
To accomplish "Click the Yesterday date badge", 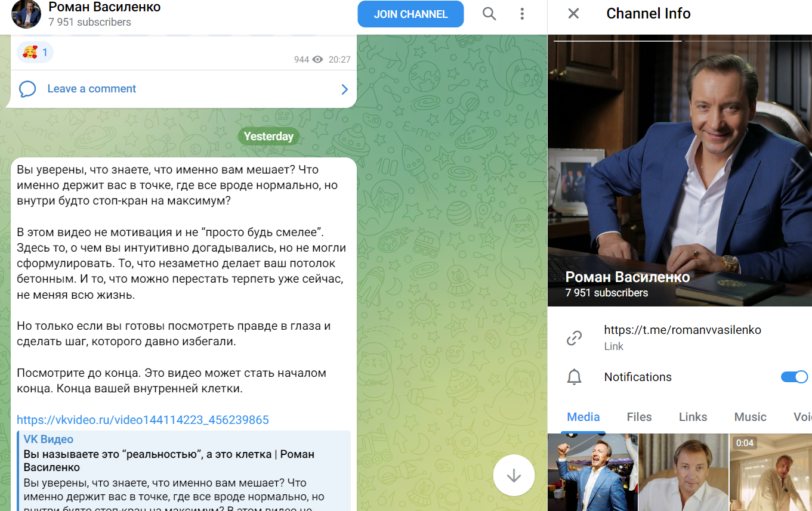I will (x=268, y=137).
